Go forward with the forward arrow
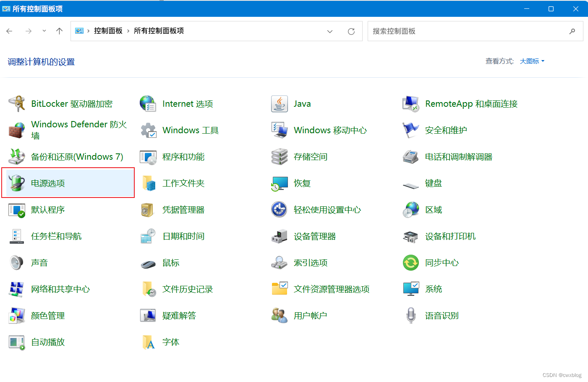The image size is (588, 382). coord(29,31)
